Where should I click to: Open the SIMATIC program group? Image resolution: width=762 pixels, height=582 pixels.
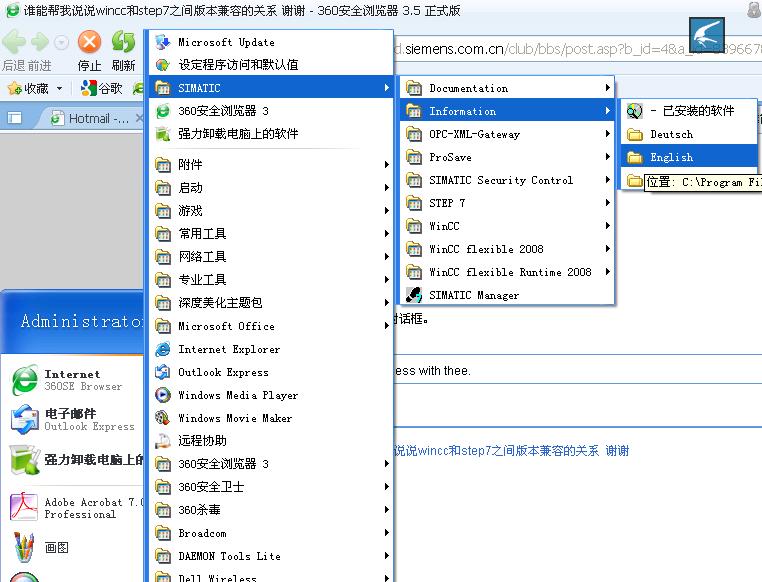(271, 88)
